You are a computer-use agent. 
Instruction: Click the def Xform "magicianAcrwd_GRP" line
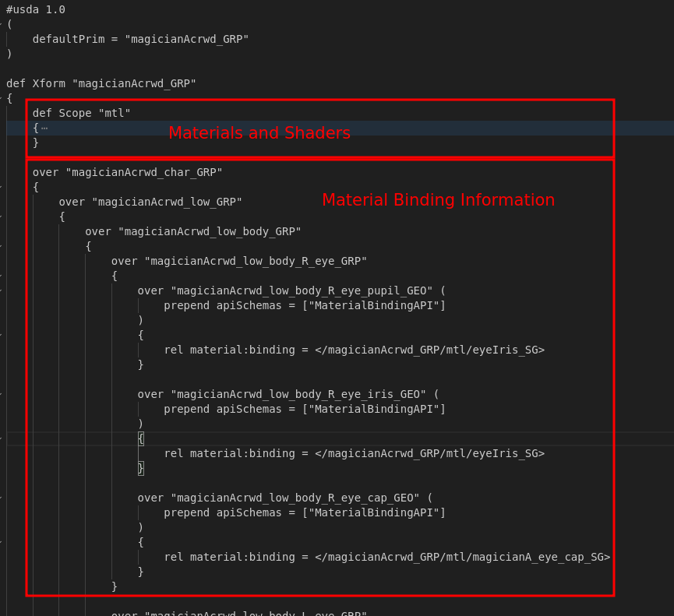(101, 83)
